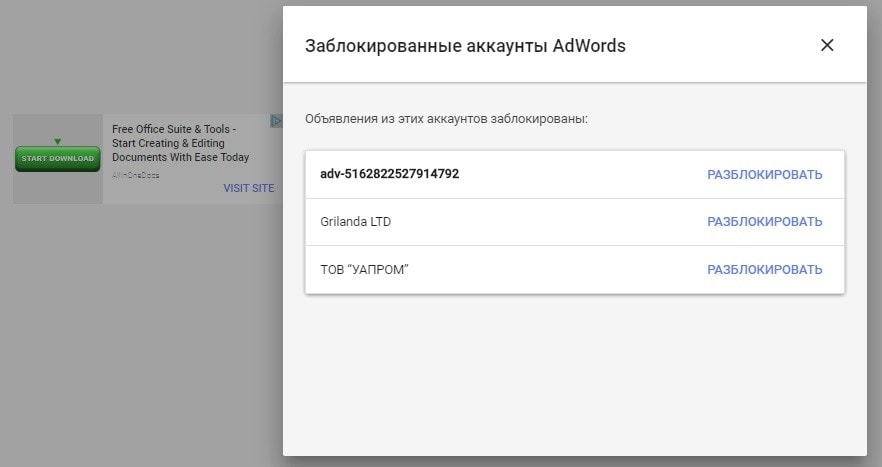Unblock the ТОВ "УАПРОМ" account
Screen dimensions: 882x467
[764, 270]
